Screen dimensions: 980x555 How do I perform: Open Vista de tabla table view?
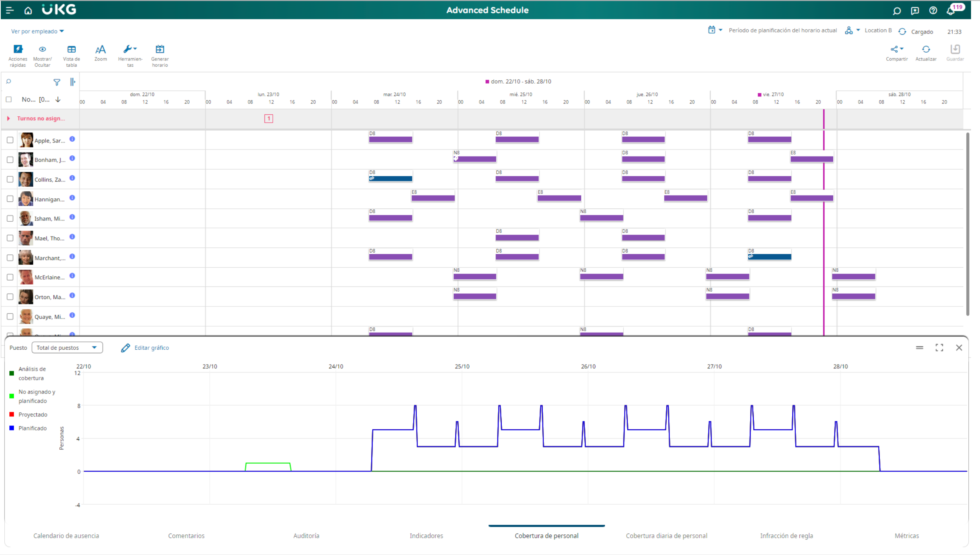pos(71,50)
